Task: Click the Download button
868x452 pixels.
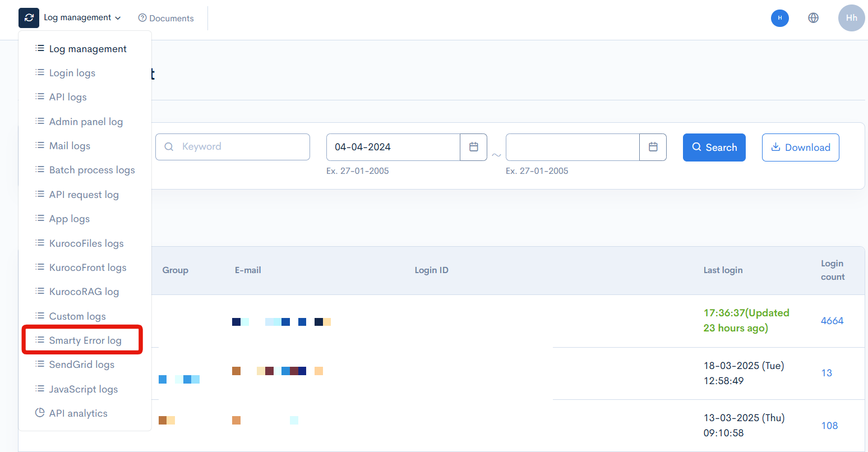Action: (801, 147)
